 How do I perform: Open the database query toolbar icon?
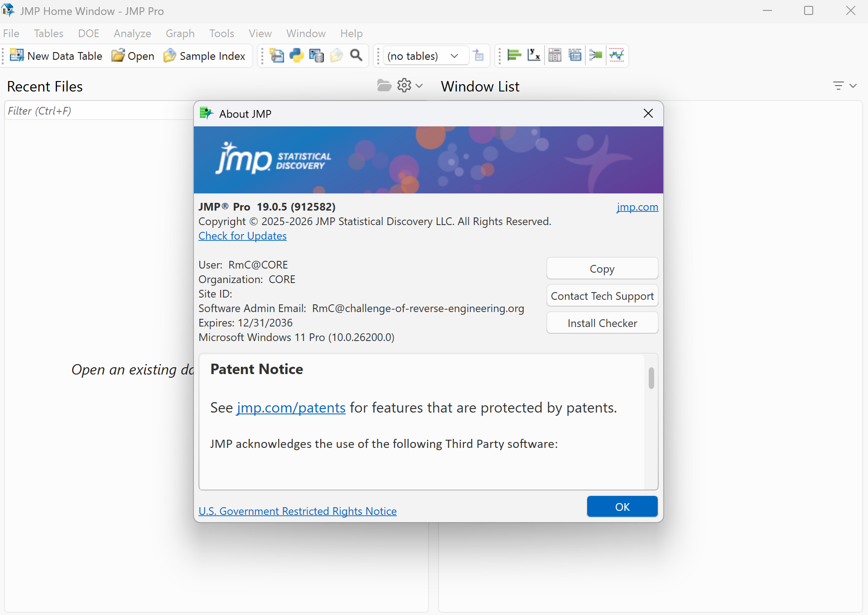point(317,55)
